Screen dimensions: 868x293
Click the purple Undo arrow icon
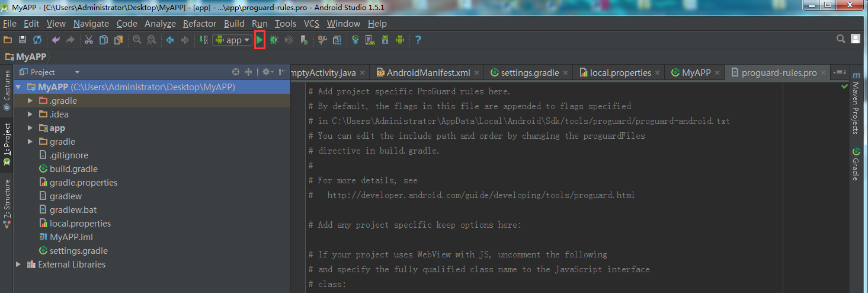point(56,40)
